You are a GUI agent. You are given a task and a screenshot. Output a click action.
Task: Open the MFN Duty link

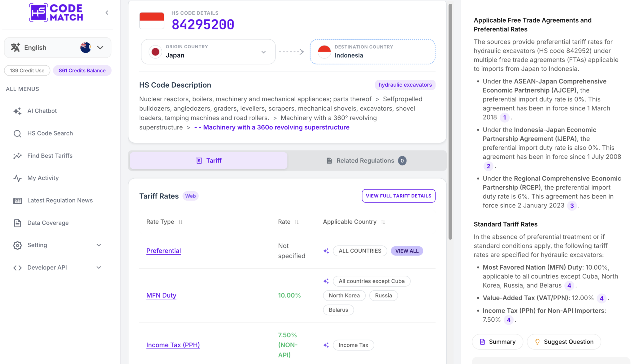point(161,296)
